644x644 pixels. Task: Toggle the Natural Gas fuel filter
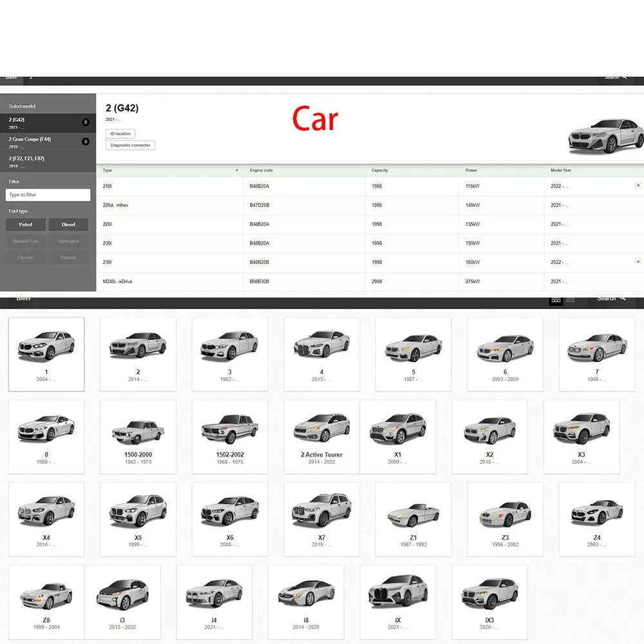26,241
